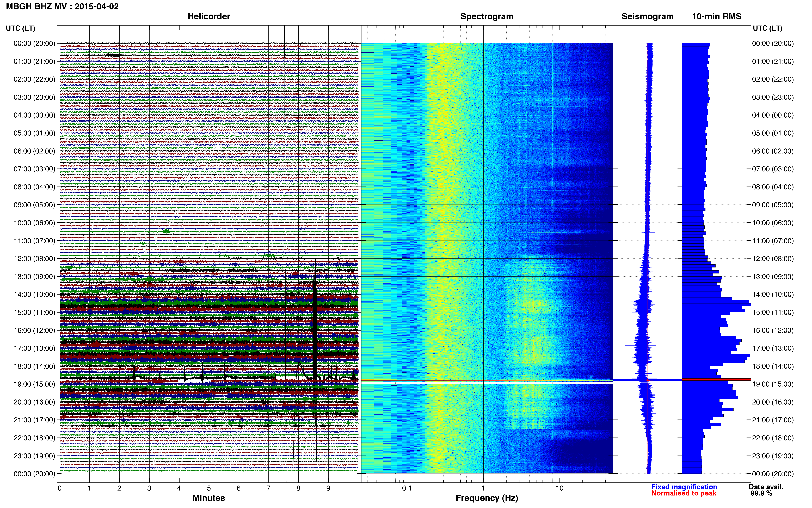Click the left '03:00 (23:00)' time label

tap(34, 97)
